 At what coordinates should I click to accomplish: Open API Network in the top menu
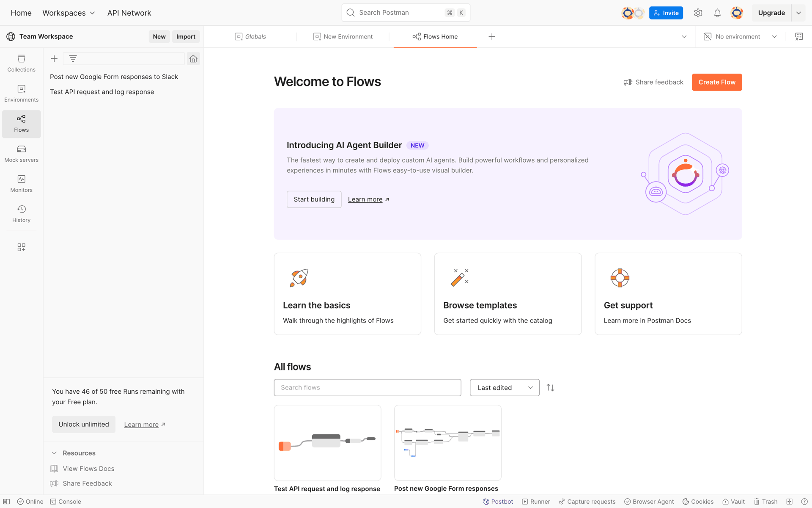point(129,13)
